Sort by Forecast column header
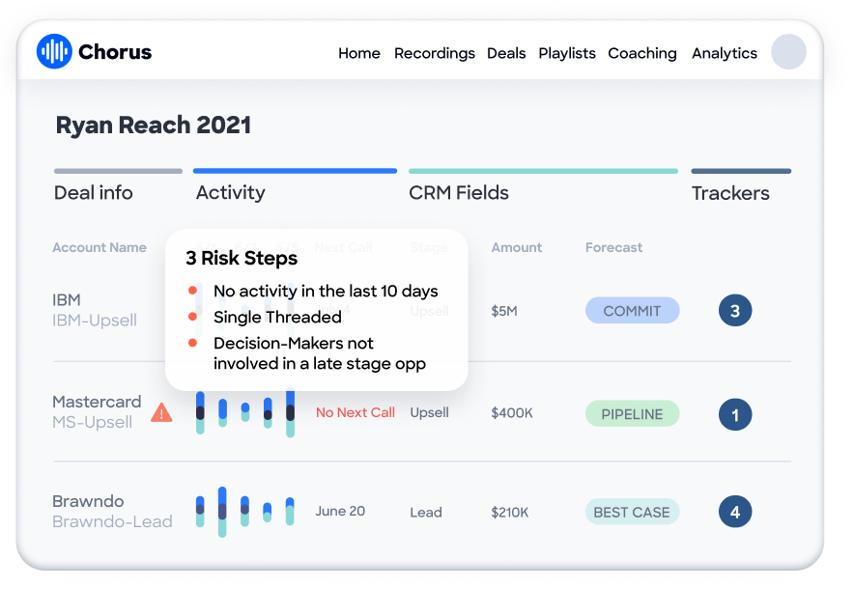Viewport: 854px width, 616px height. tap(613, 247)
